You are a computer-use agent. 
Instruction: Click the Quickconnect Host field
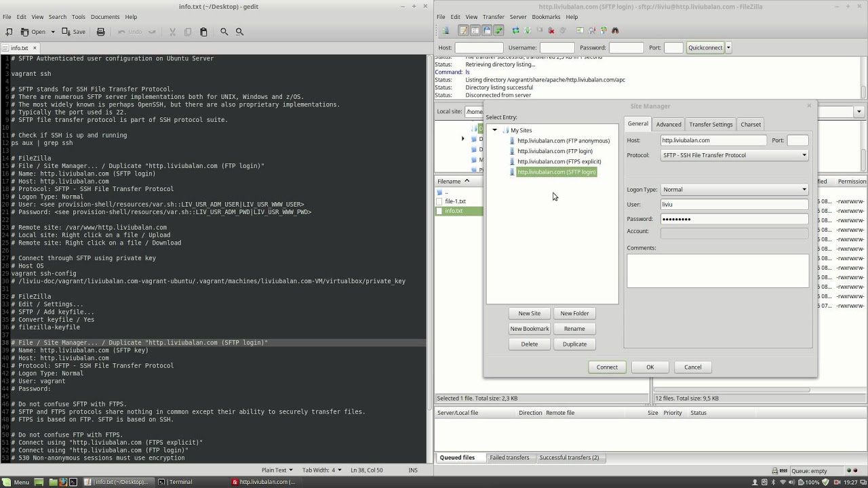point(479,47)
